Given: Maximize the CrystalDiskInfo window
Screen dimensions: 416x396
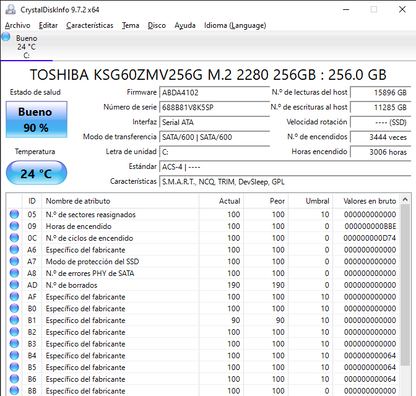Looking at the screenshot, I should click(374, 9).
